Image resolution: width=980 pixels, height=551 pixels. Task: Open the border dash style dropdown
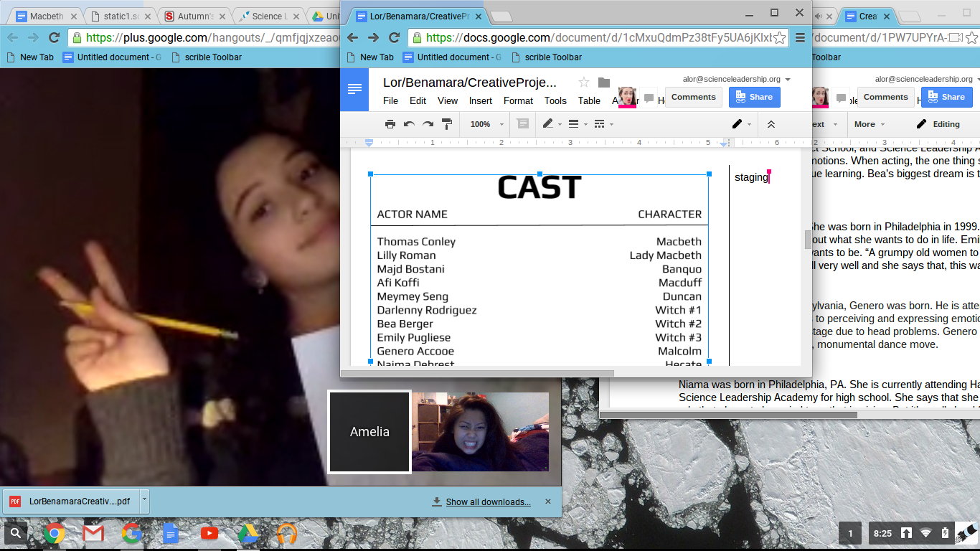(x=603, y=124)
